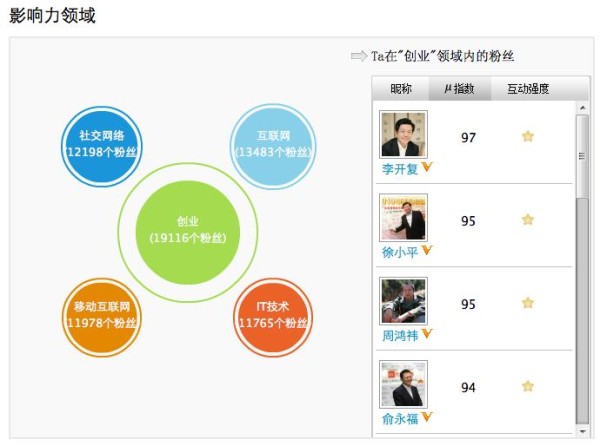Image resolution: width=600 pixels, height=446 pixels.
Task: Select the 互动强度 column header
Action: 528,89
